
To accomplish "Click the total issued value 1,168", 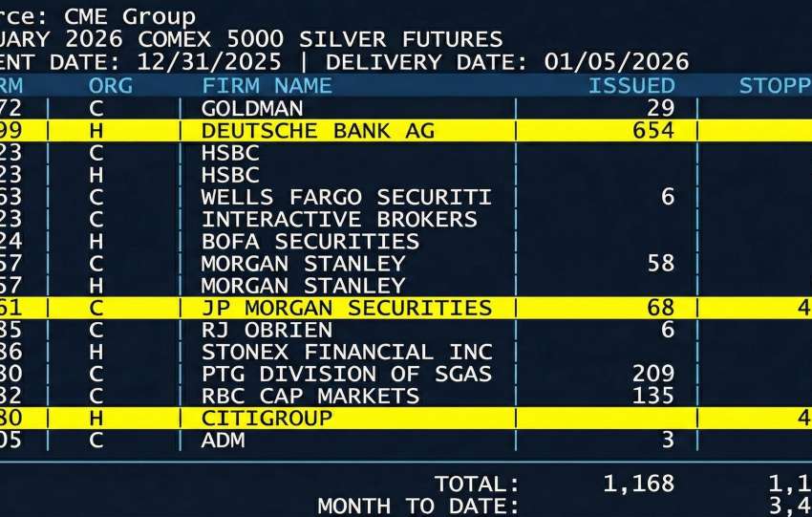I will 638,485.
